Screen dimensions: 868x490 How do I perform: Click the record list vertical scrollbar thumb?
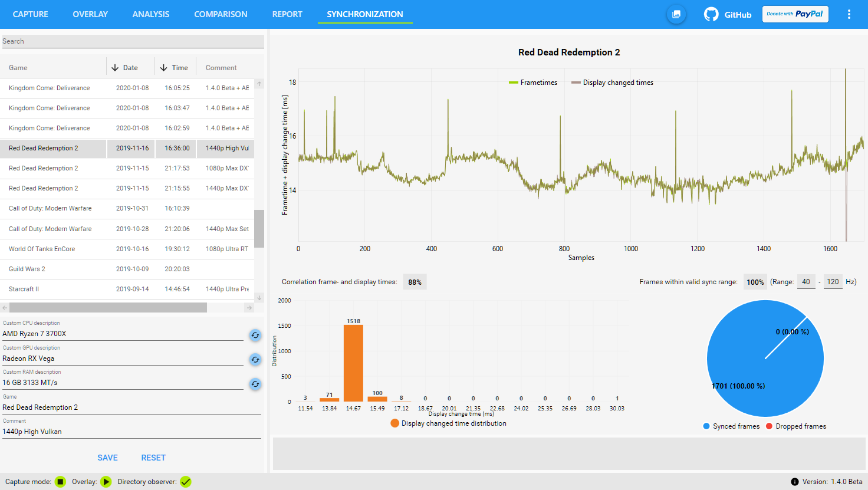tap(259, 229)
